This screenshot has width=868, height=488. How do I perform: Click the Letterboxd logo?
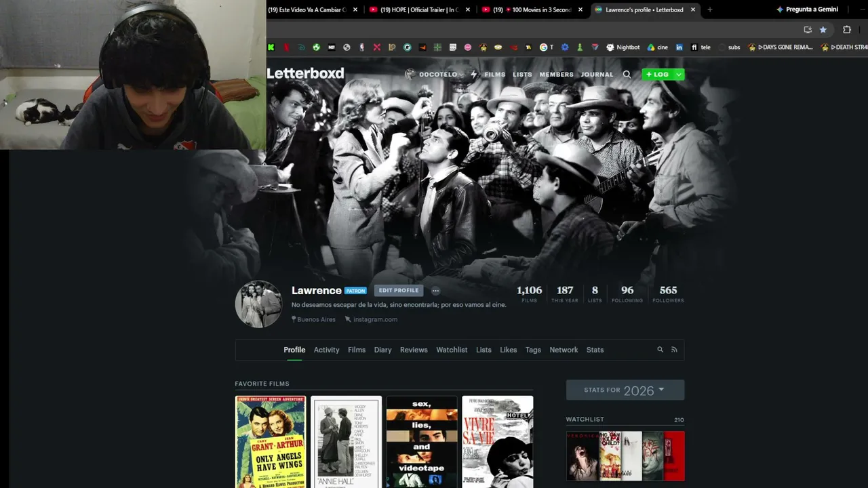click(x=305, y=73)
